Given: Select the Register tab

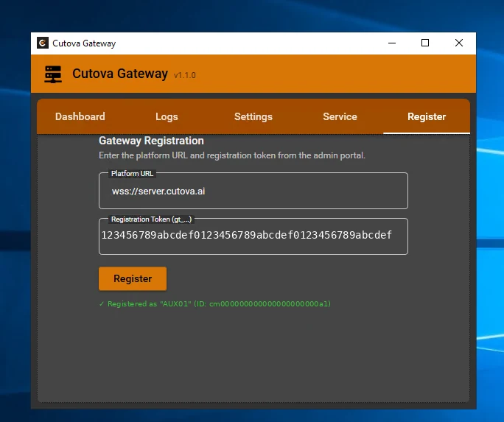Looking at the screenshot, I should tap(427, 116).
